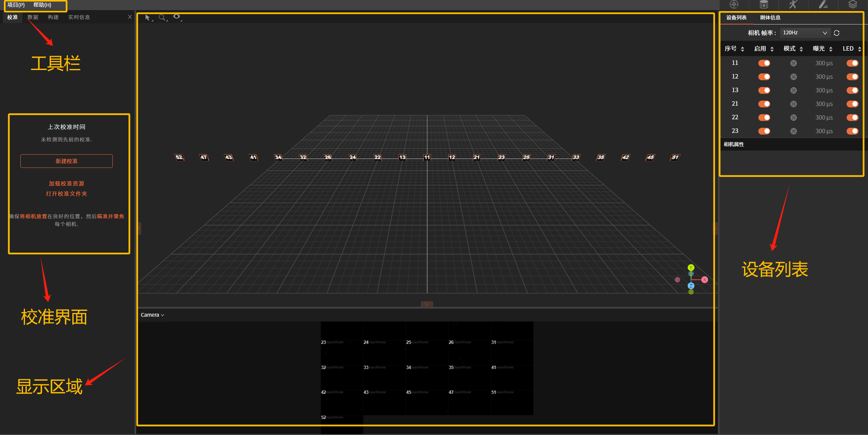This screenshot has width=868, height=435.
Task: Expand the Camera dropdown below the 3D view
Action: [x=152, y=315]
